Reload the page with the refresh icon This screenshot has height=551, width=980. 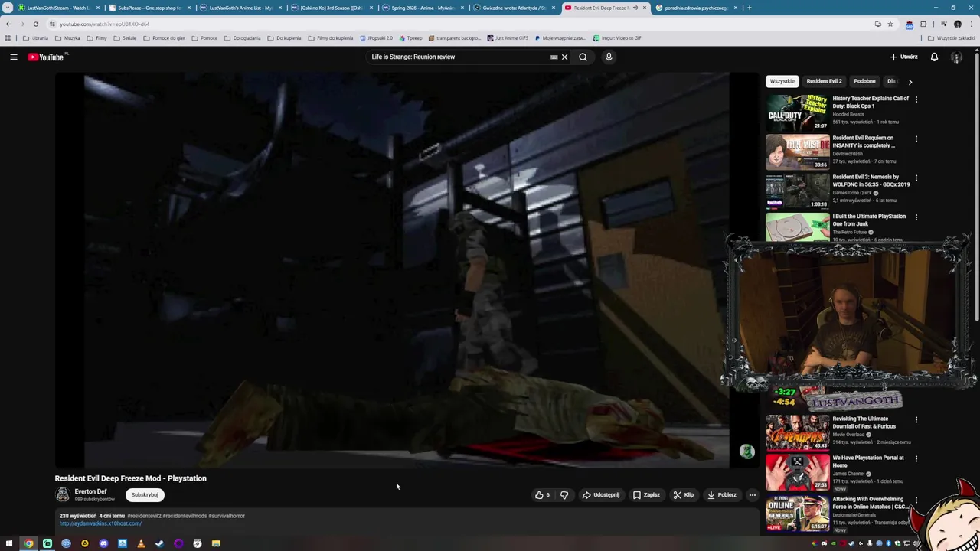35,24
